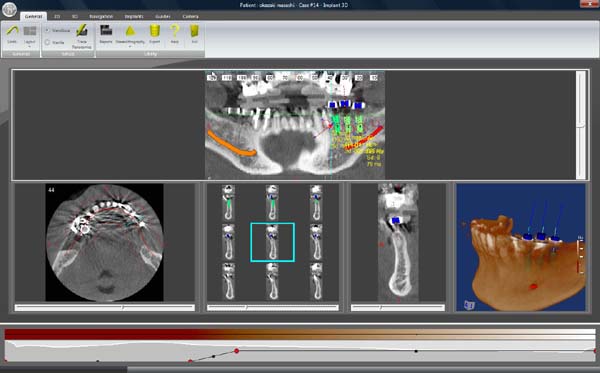The width and height of the screenshot is (600, 373).
Task: Select the cyan-highlighted cross-section slice
Action: point(272,243)
